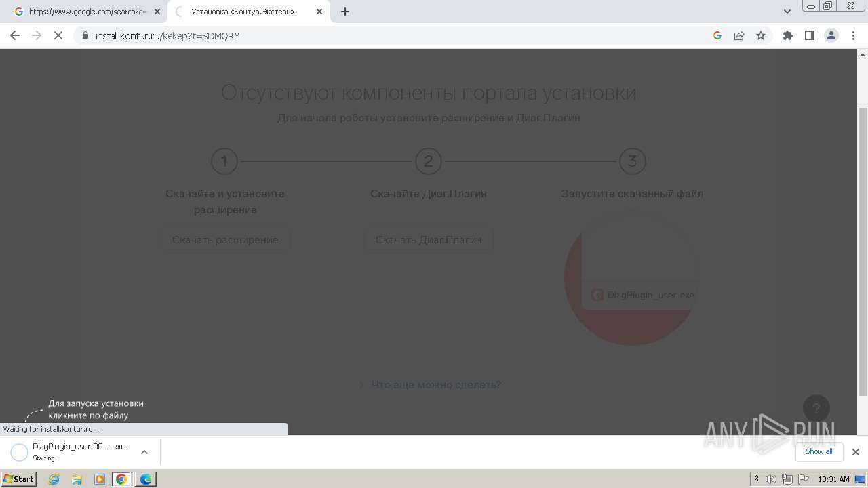This screenshot has width=868, height=488.
Task: Close the Google search tab
Action: (x=157, y=12)
